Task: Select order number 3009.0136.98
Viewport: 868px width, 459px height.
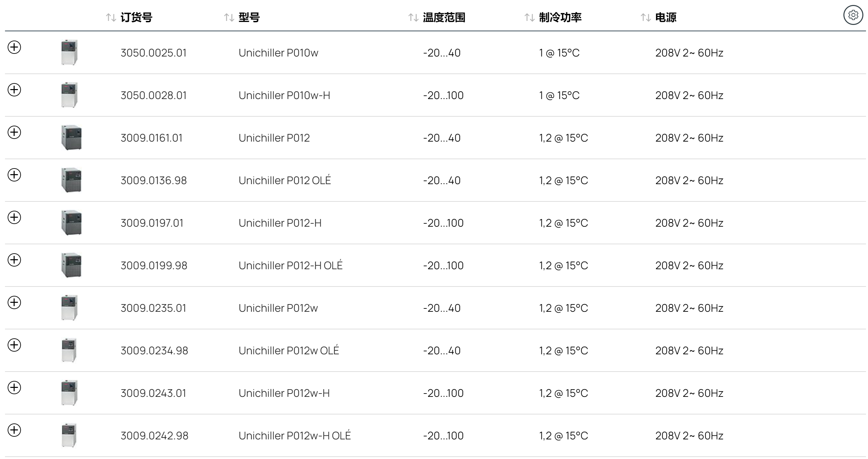Action: point(154,180)
